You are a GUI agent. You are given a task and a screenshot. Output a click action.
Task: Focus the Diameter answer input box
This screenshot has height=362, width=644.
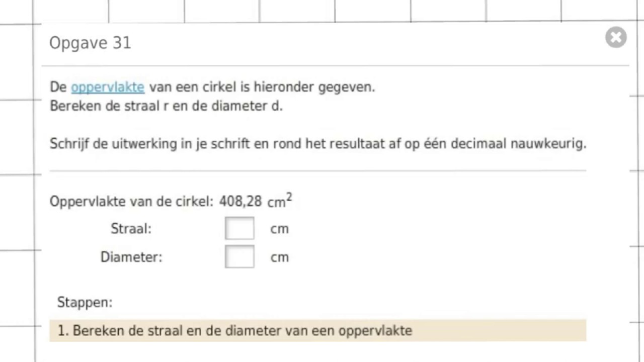coord(239,257)
